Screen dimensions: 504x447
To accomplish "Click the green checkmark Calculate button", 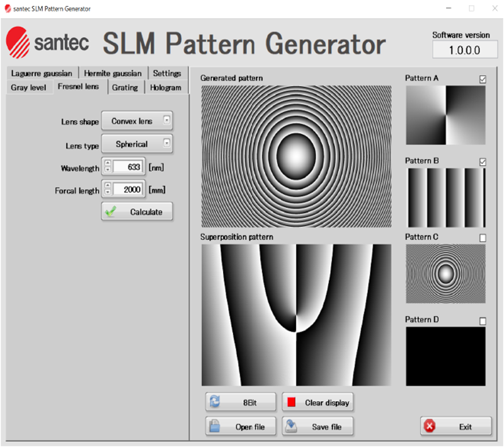I will coord(137,212).
